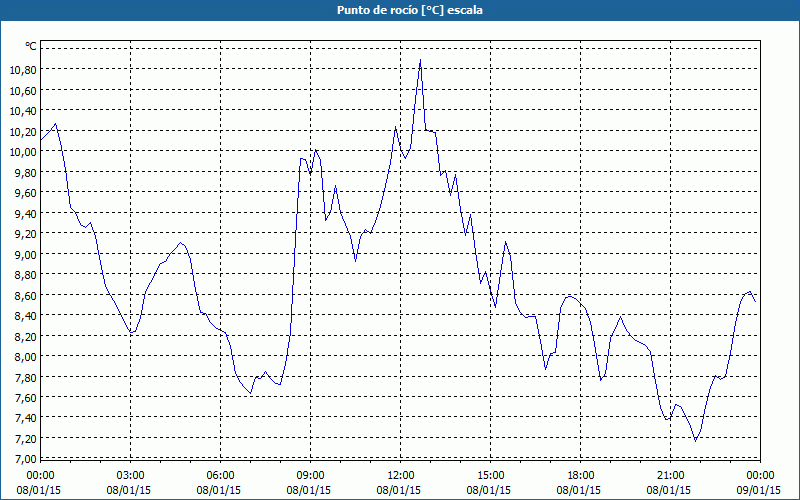This screenshot has height=500, width=800.
Task: Click the '09/01/15' date label
Action: [759, 490]
